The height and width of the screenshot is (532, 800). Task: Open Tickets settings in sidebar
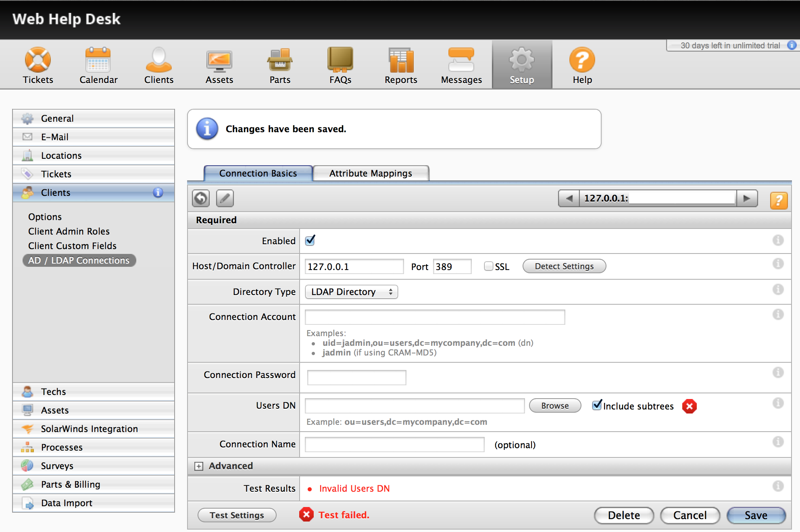pyautogui.click(x=94, y=174)
